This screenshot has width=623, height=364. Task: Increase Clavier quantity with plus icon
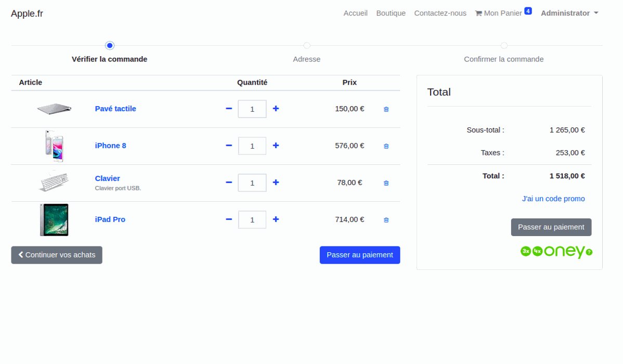click(276, 183)
